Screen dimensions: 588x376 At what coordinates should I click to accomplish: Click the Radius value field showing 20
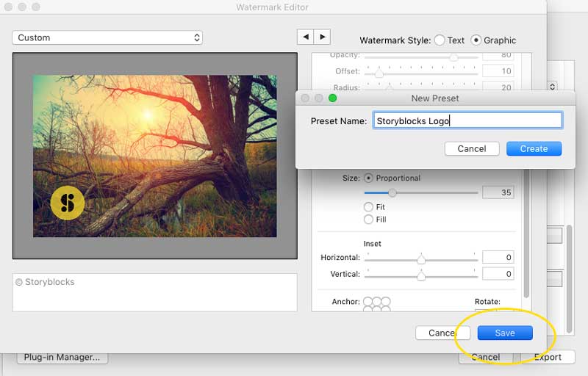pyautogui.click(x=498, y=87)
